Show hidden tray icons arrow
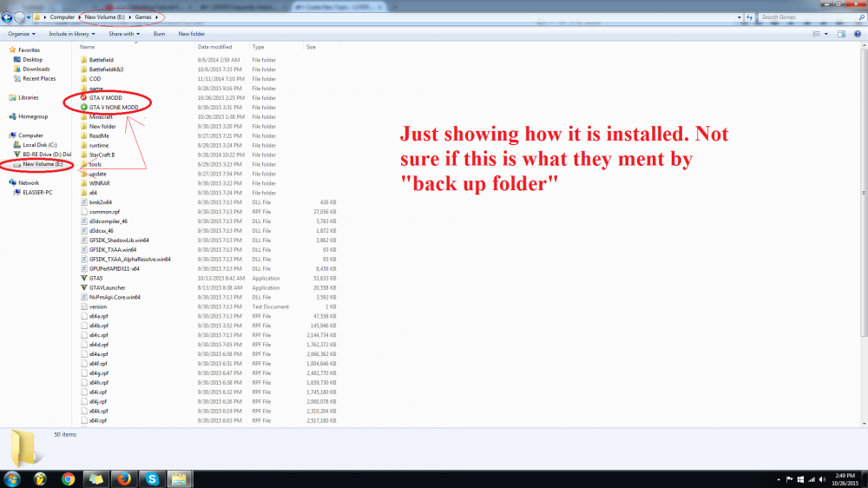Screen dimensions: 868x488 (x=779, y=479)
